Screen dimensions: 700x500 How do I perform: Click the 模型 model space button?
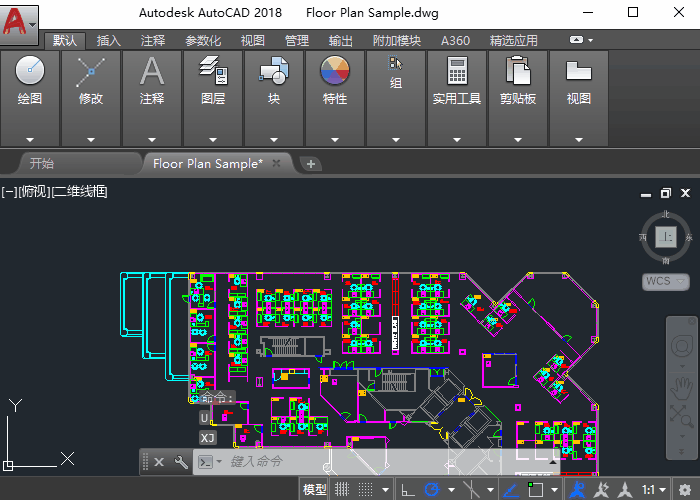coord(314,490)
